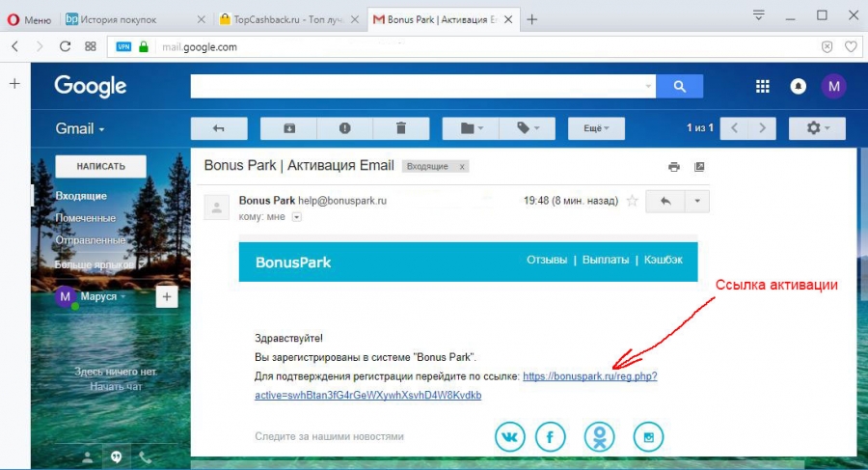Open a new browser tab
The height and width of the screenshot is (470, 868).
coord(532,20)
